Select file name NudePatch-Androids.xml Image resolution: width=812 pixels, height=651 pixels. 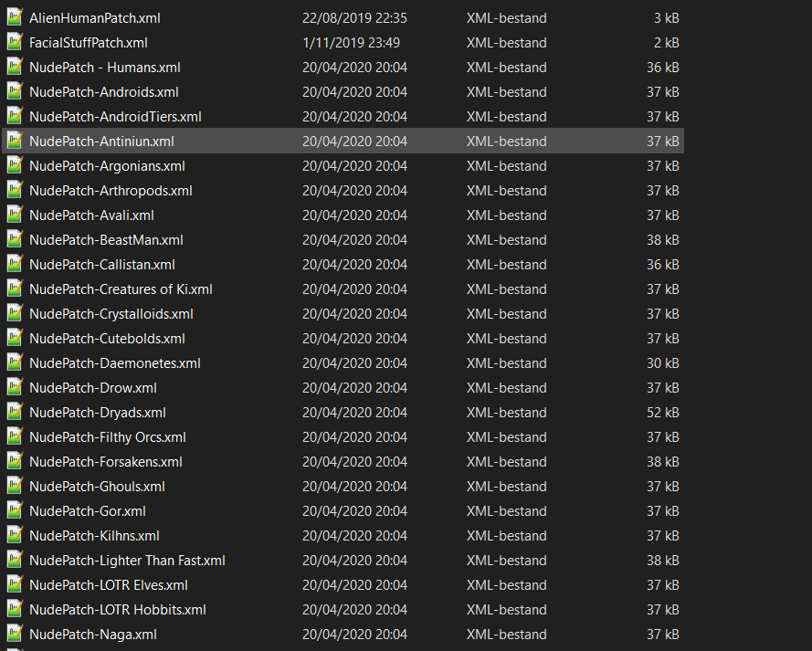104,92
